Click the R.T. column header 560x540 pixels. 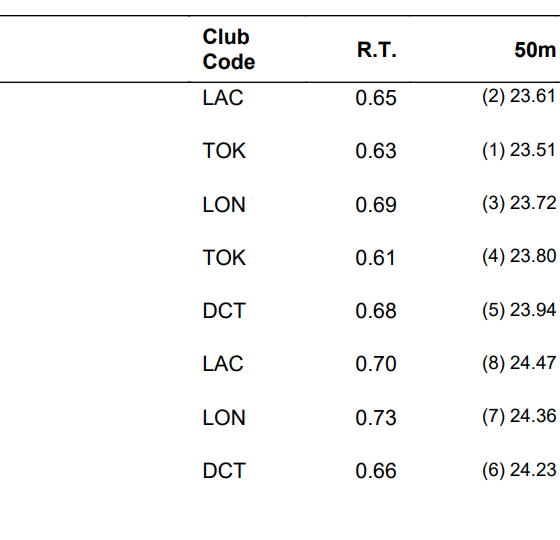coord(377,50)
